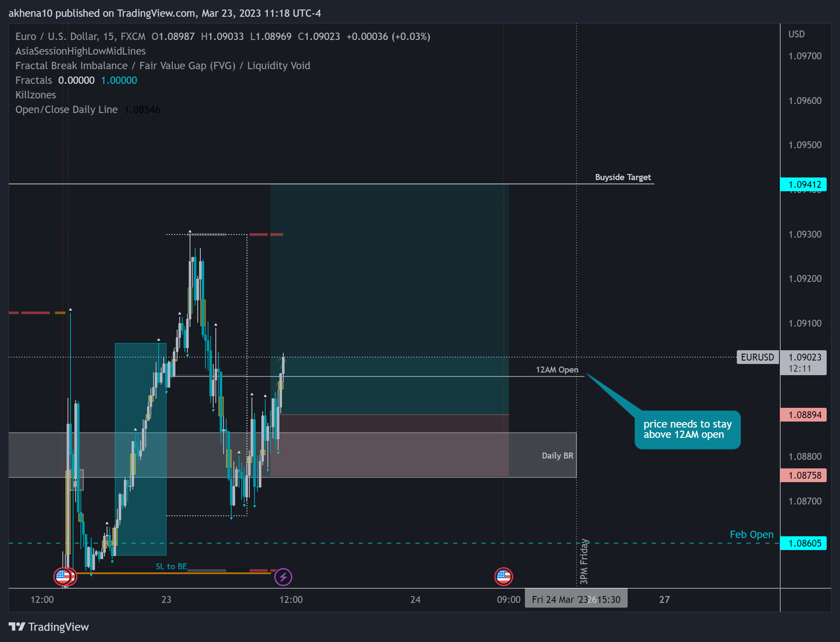The width and height of the screenshot is (840, 642).
Task: Click the 1.08758 red price label
Action: (803, 475)
